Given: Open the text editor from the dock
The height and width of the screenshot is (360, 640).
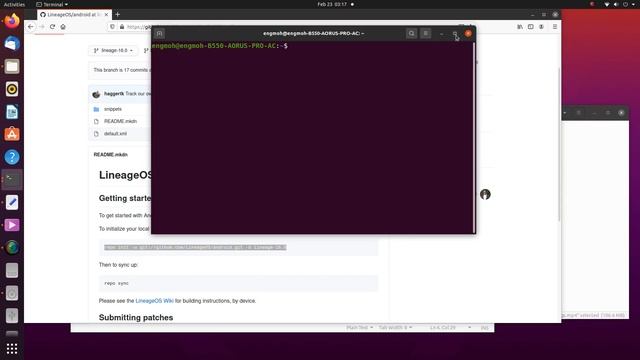Looking at the screenshot, I should click(12, 202).
